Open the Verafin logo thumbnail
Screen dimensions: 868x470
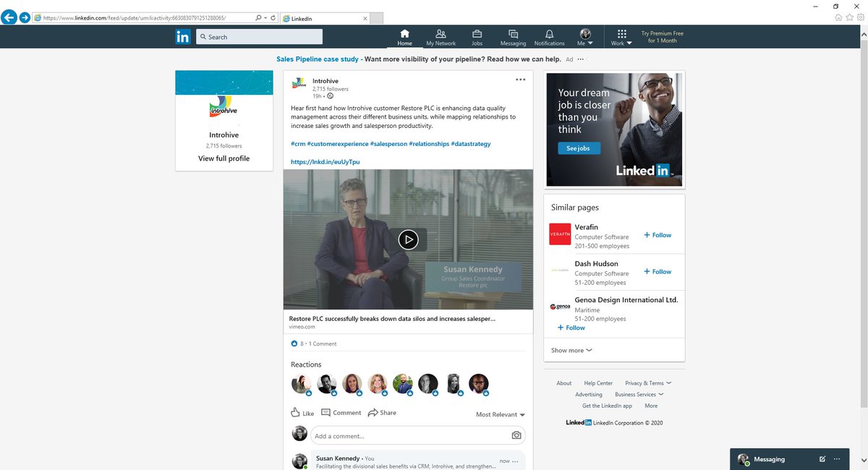pyautogui.click(x=560, y=234)
